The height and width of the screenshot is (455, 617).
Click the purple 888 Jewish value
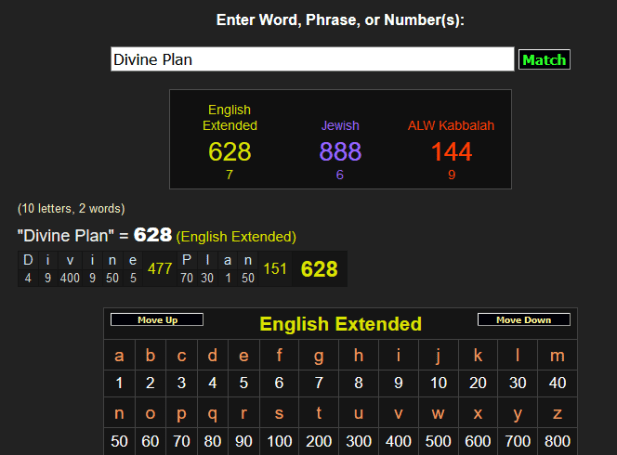click(340, 152)
